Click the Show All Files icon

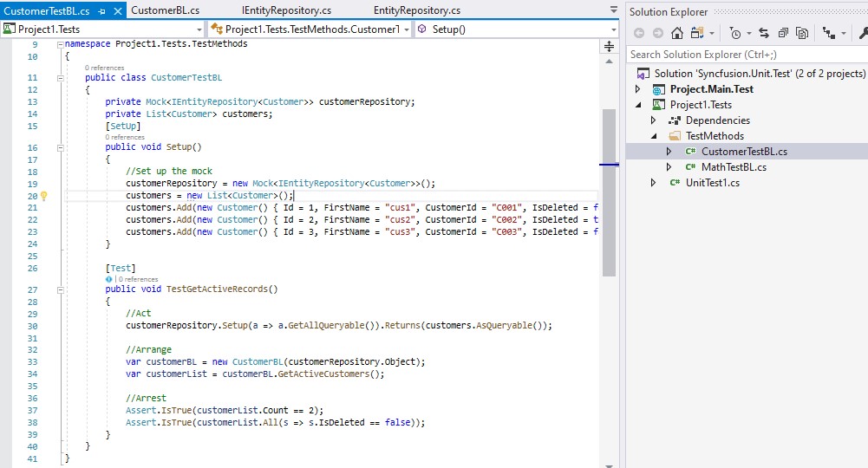pyautogui.click(x=802, y=33)
